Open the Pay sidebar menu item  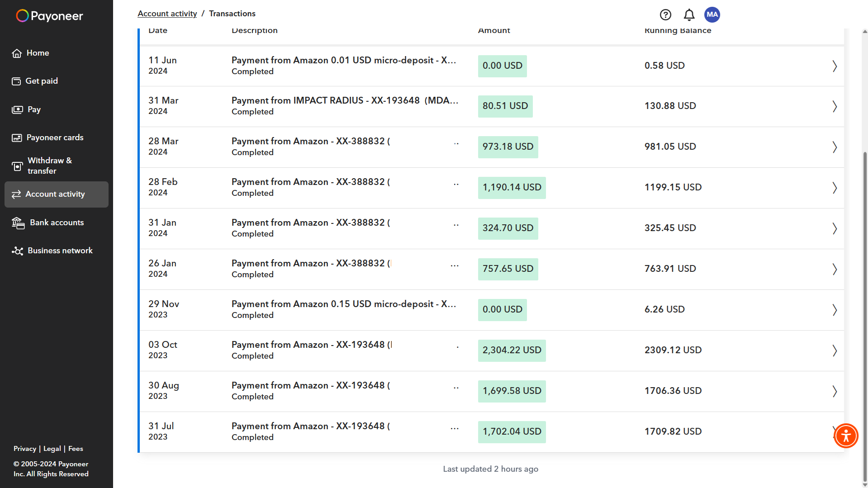point(34,109)
